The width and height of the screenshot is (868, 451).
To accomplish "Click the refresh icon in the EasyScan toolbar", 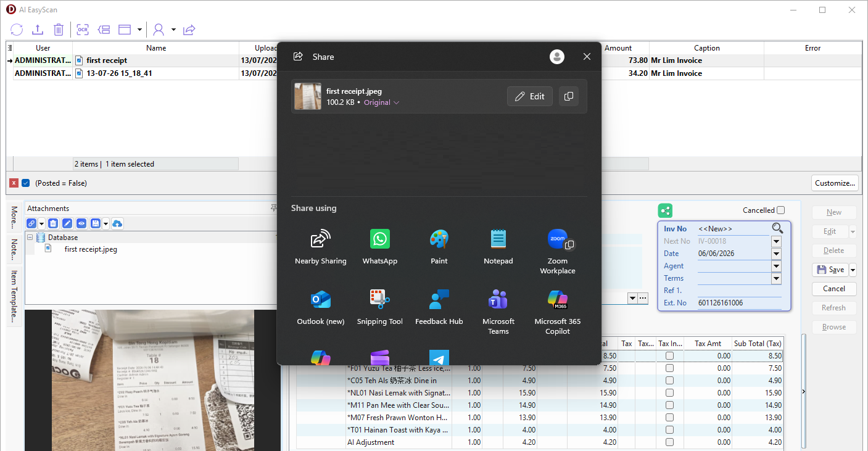I will 17,30.
